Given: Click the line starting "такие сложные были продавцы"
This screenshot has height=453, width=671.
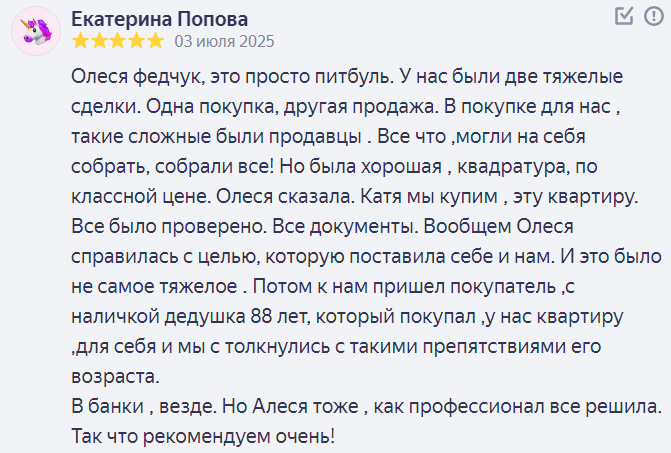Looking at the screenshot, I should point(228,137).
